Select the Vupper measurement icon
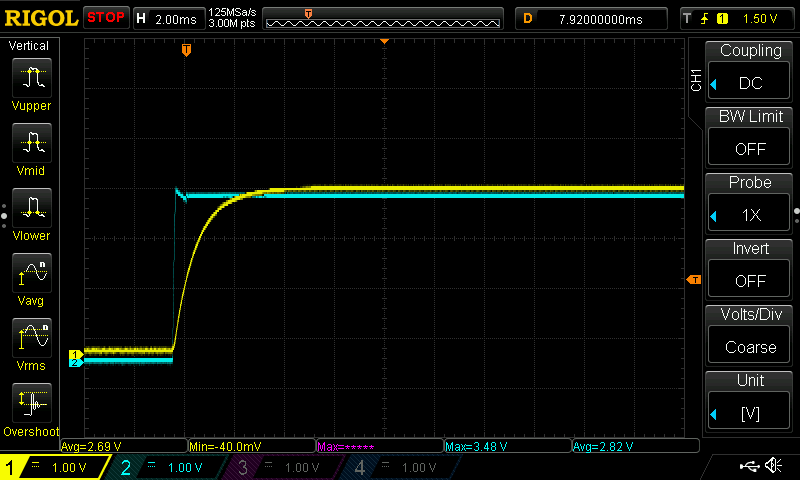The image size is (800, 480). [x=32, y=78]
